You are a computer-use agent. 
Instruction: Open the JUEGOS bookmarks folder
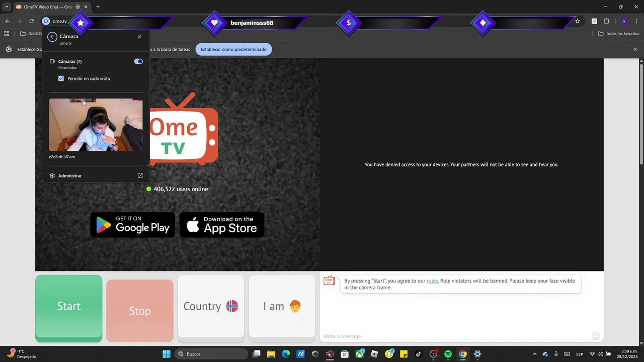31,34
